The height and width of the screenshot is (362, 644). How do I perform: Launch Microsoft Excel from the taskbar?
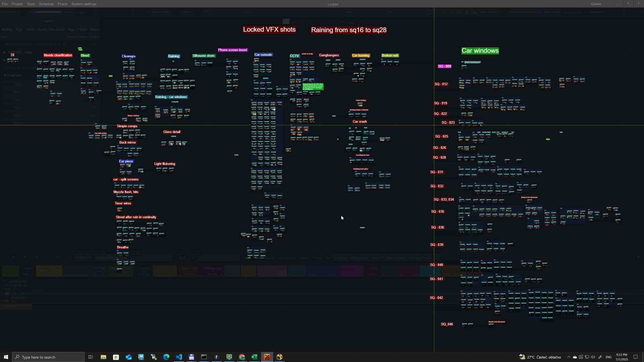[255, 357]
